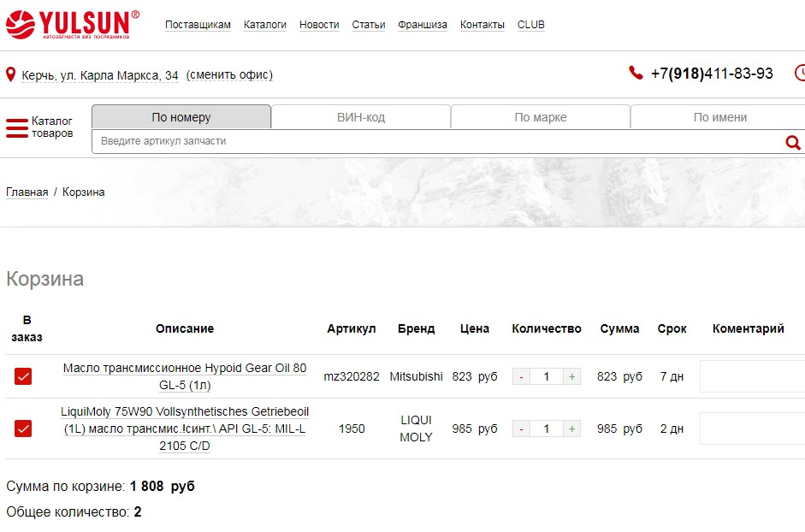This screenshot has width=805, height=532.
Task: Click the red phone handset icon
Action: tap(636, 73)
